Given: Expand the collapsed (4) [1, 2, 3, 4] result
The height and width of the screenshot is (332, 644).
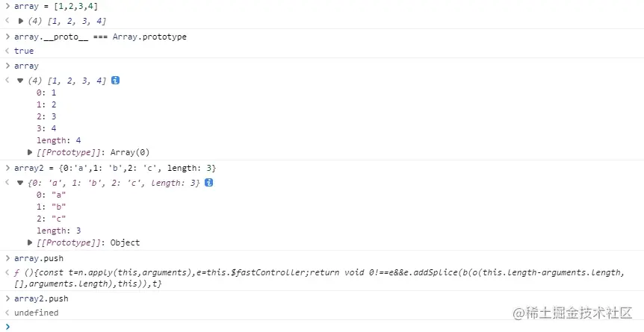Looking at the screenshot, I should pos(21,21).
